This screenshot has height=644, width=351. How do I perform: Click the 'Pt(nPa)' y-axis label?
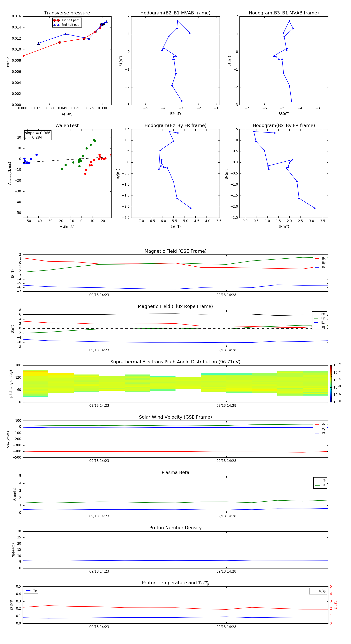click(x=8, y=61)
